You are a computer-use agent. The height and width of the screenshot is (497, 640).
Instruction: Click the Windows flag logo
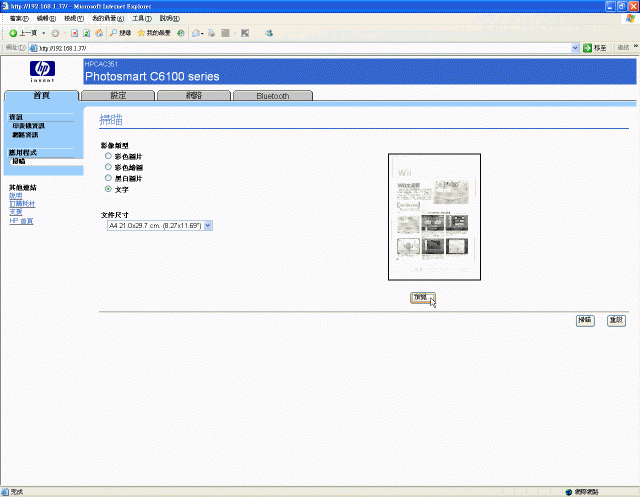click(631, 18)
